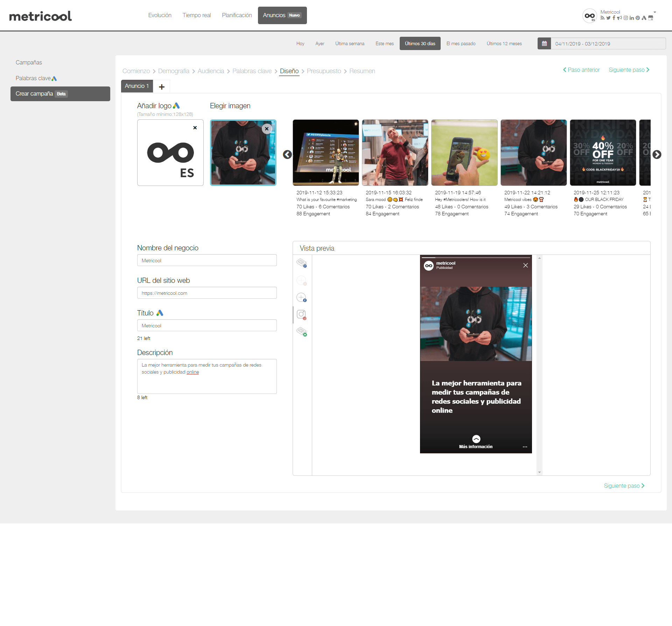Click the Instagram icon in account header
Image resolution: width=672 pixels, height=626 pixels.
pyautogui.click(x=626, y=18)
